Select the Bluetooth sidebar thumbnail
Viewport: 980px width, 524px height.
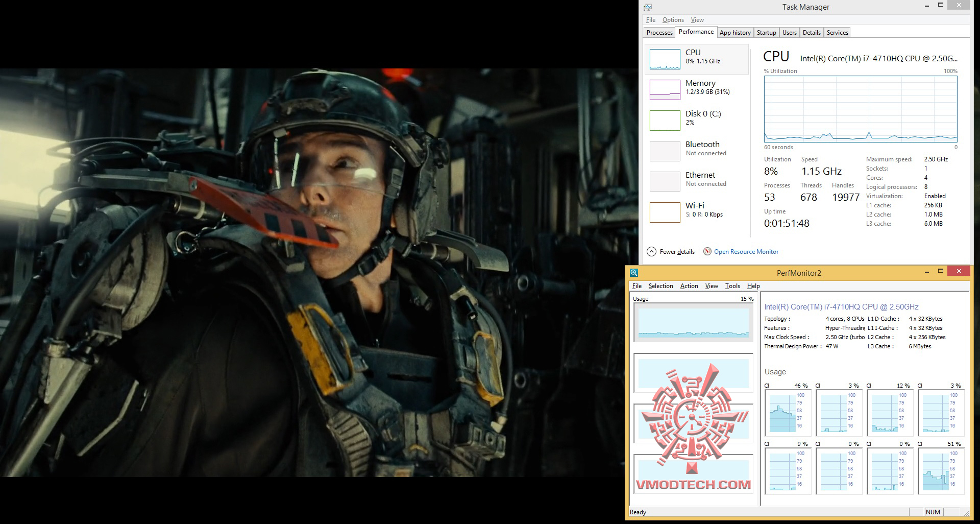[x=665, y=151]
